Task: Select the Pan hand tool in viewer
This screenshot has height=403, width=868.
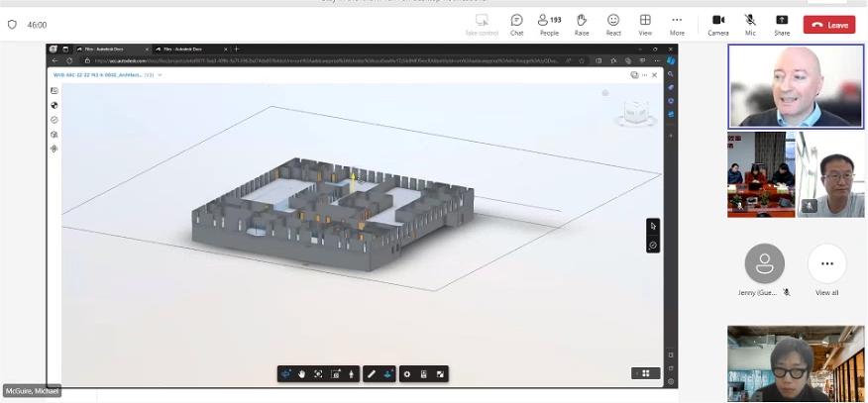Action: 302,373
